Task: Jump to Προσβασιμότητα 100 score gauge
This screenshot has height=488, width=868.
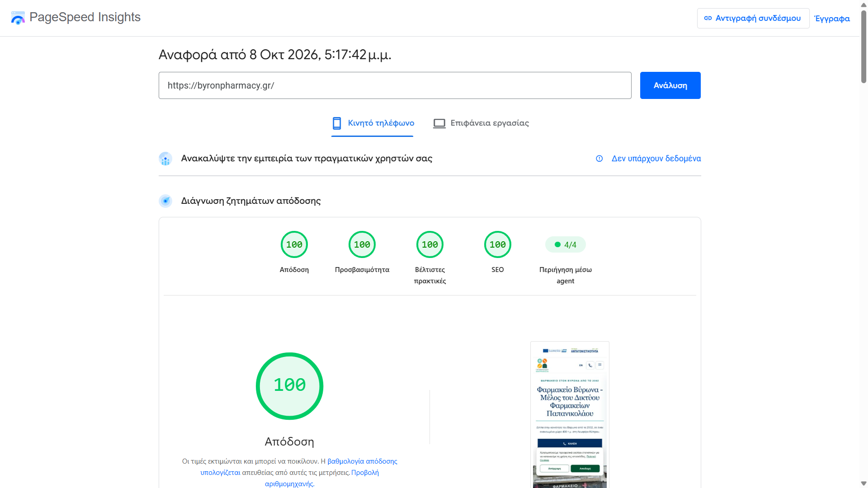Action: tap(362, 244)
